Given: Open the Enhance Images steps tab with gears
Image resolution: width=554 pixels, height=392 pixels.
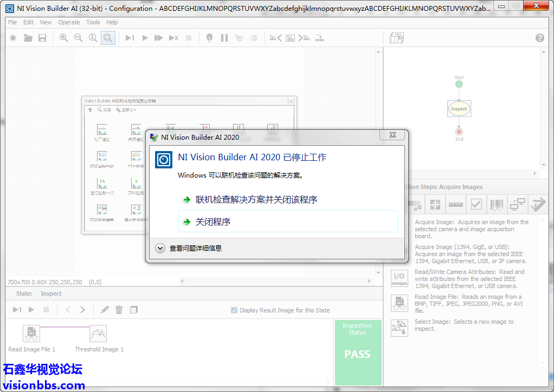Looking at the screenshot, I should click(416, 204).
